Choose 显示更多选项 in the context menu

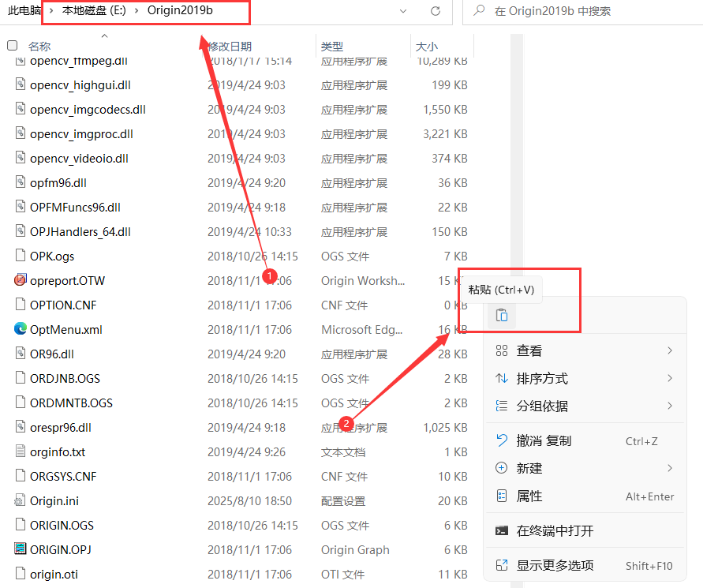point(585,566)
